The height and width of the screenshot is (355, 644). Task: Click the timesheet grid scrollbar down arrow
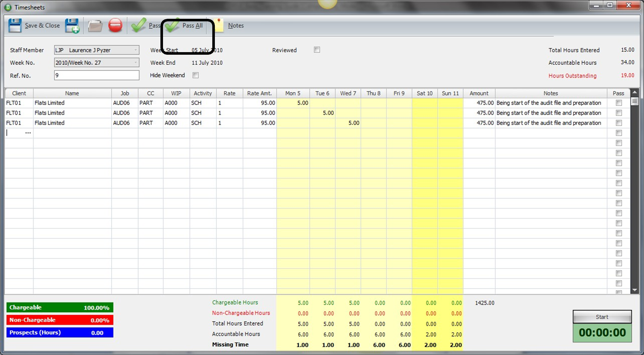[635, 290]
